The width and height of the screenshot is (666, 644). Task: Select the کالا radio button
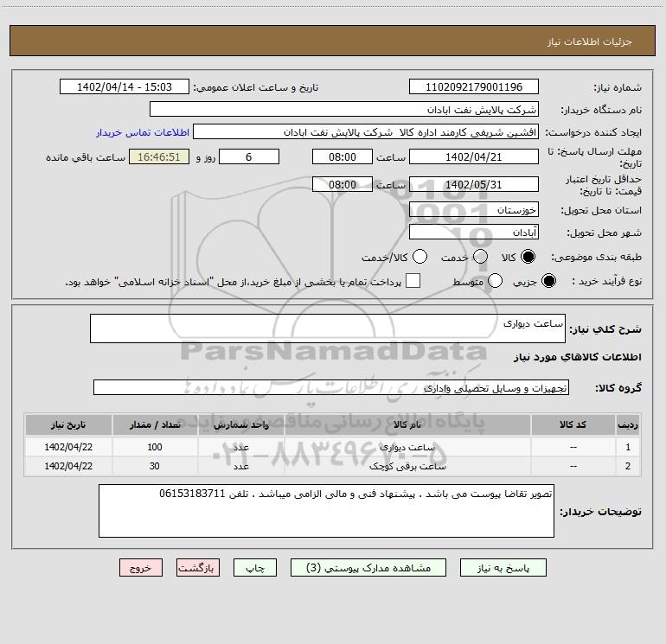pyautogui.click(x=528, y=257)
